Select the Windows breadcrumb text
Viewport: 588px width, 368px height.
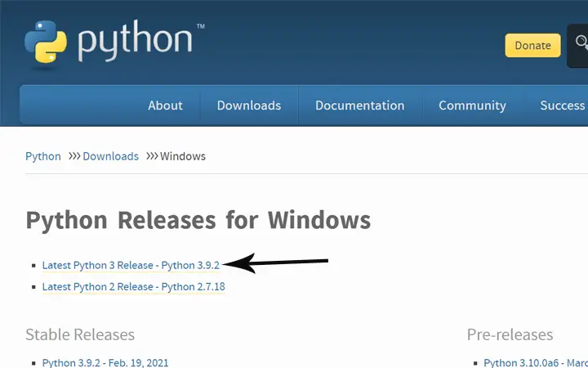click(183, 156)
